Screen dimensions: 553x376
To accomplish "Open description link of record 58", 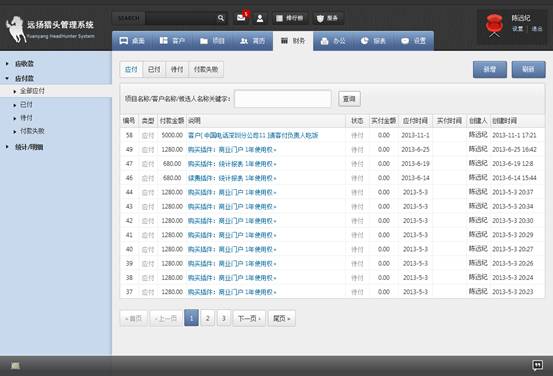I will coord(253,135).
